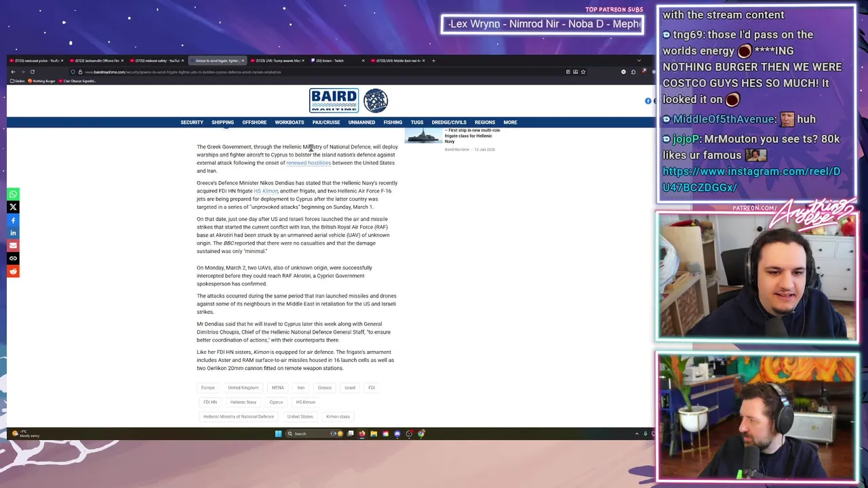The width and height of the screenshot is (868, 488).
Task: Open a new browser tab with plus button
Action: point(433,60)
